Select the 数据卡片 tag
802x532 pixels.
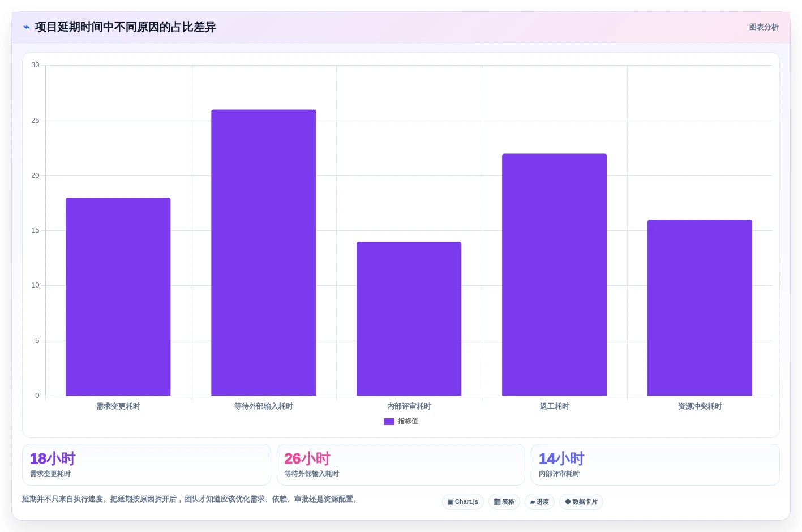581,502
